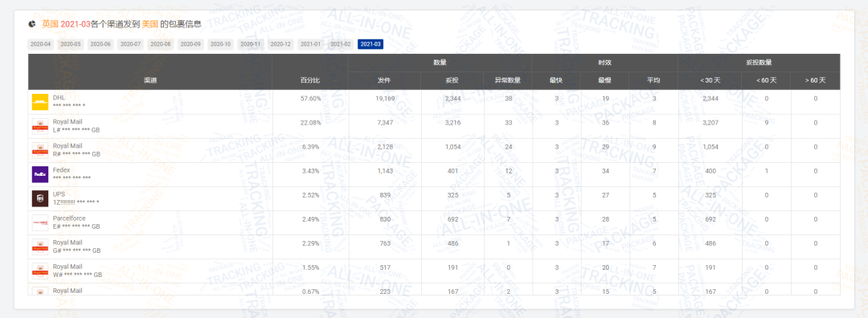This screenshot has height=318, width=868.
Task: Click the DHL carrier logo icon
Action: tap(40, 102)
